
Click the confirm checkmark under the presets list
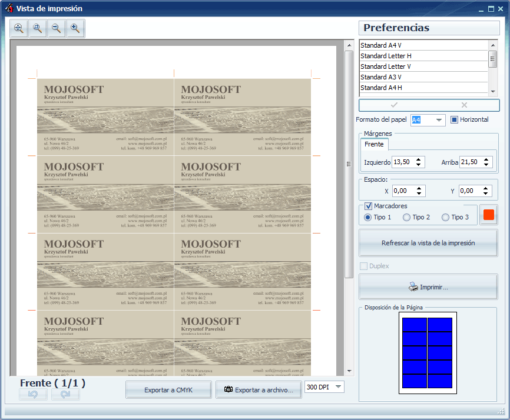click(394, 105)
